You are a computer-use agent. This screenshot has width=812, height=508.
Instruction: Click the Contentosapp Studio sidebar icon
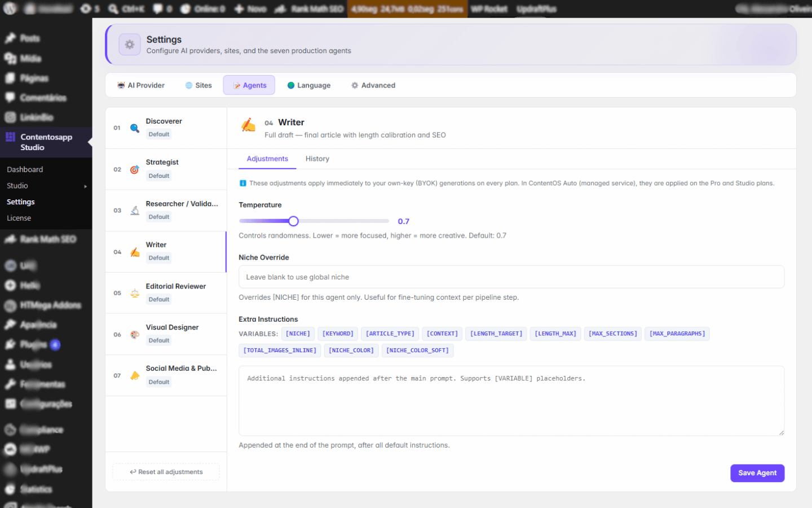pyautogui.click(x=10, y=137)
